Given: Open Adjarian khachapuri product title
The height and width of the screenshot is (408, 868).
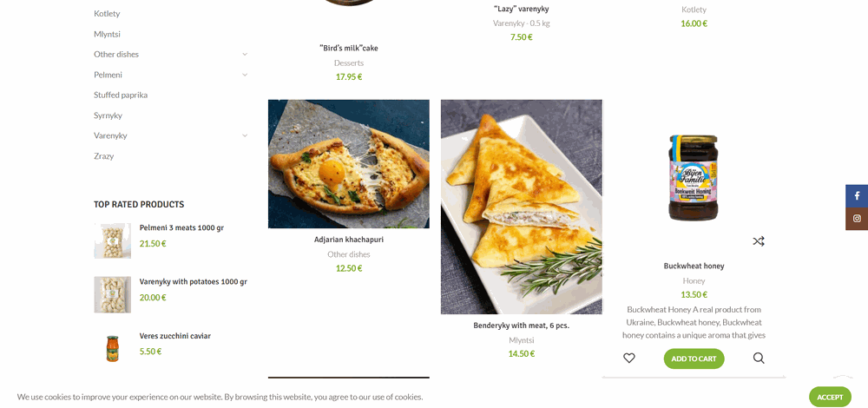Looking at the screenshot, I should [349, 240].
